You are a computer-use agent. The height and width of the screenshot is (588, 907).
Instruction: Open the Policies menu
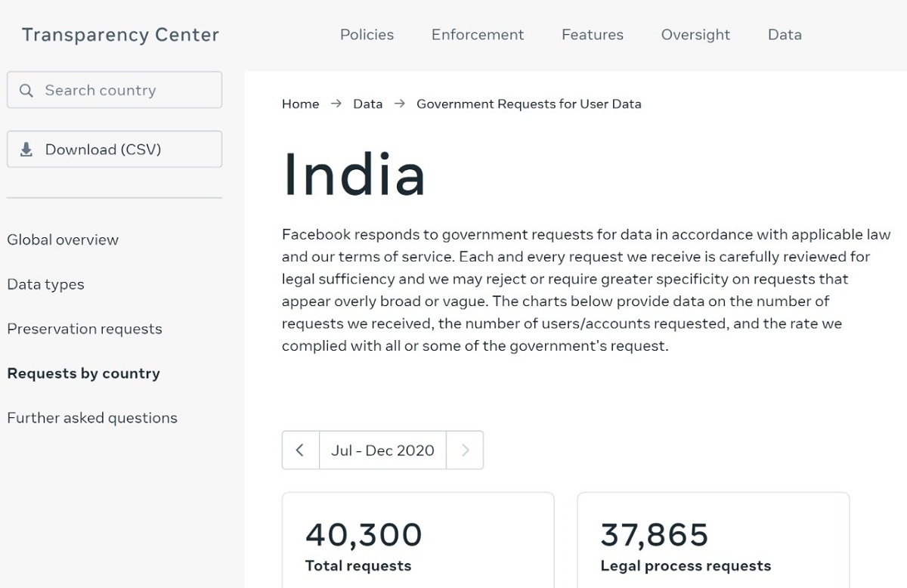(x=367, y=35)
